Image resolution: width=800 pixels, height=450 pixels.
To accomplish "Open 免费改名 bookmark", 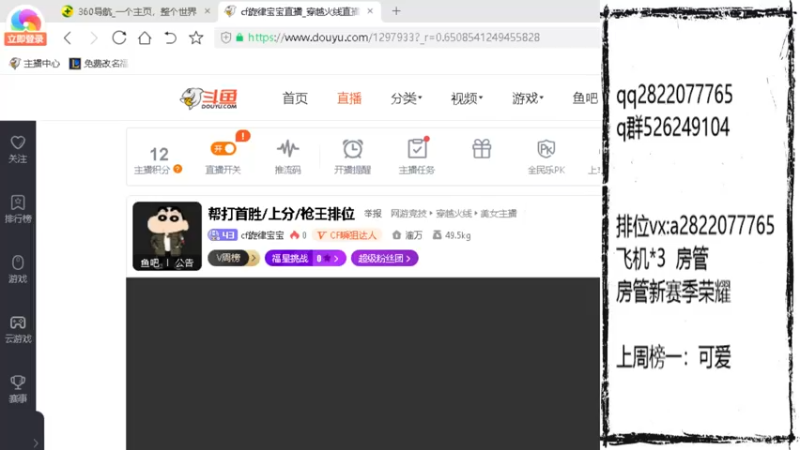I will (98, 63).
